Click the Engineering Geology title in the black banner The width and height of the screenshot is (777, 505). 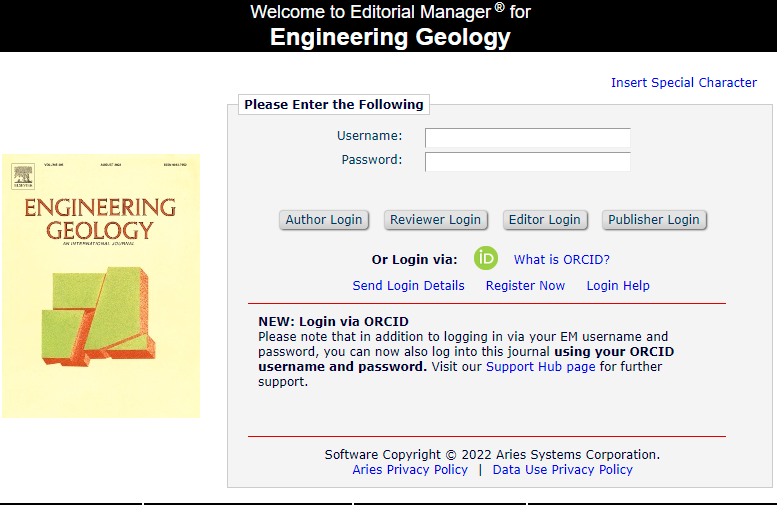[x=390, y=38]
